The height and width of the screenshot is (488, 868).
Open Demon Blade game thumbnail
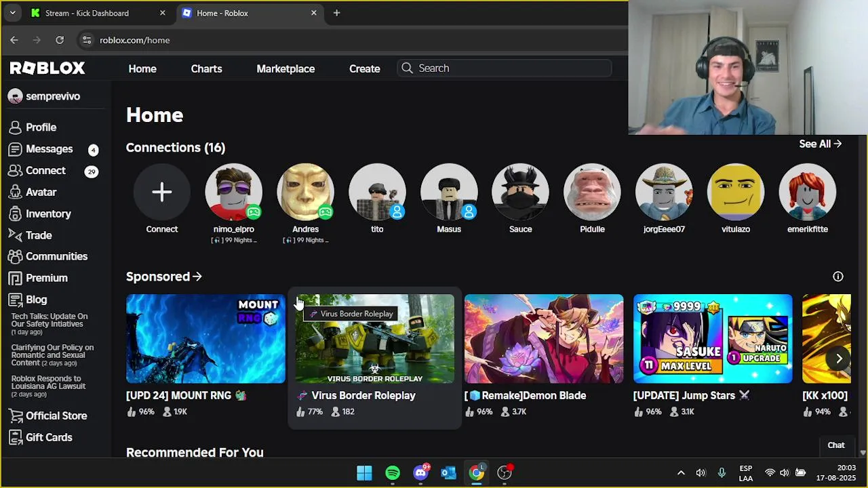[544, 339]
